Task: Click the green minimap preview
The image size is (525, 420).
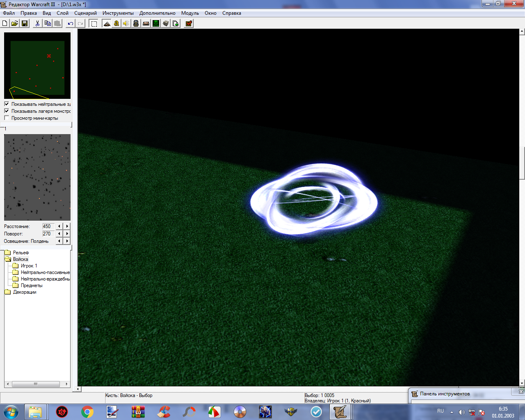Action: tap(37, 66)
